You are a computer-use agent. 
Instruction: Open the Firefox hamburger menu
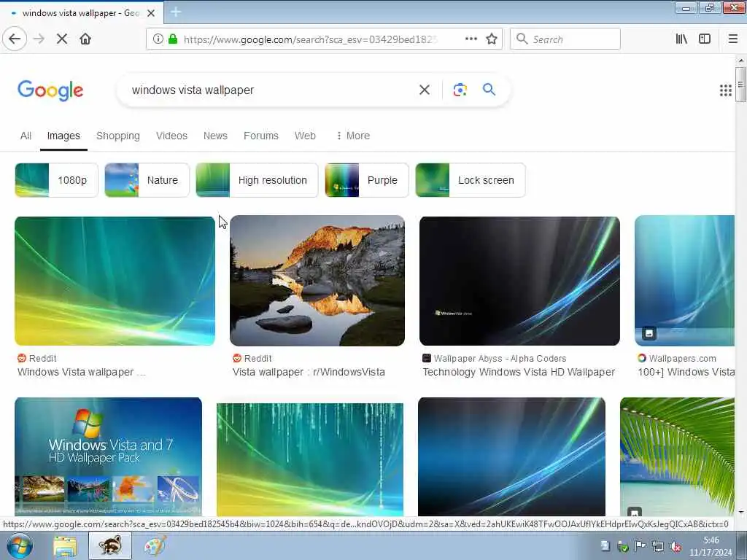[733, 39]
